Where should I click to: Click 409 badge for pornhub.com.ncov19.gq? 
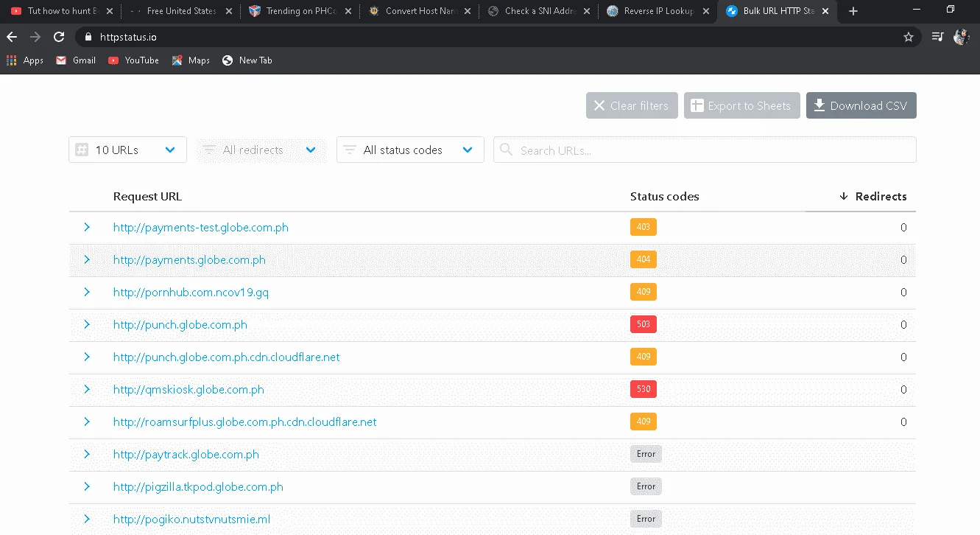pos(644,292)
